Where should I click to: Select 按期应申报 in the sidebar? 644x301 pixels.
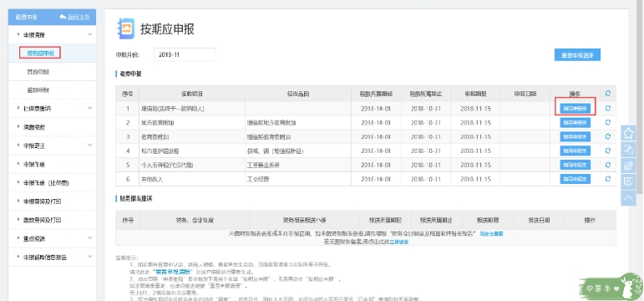point(40,53)
